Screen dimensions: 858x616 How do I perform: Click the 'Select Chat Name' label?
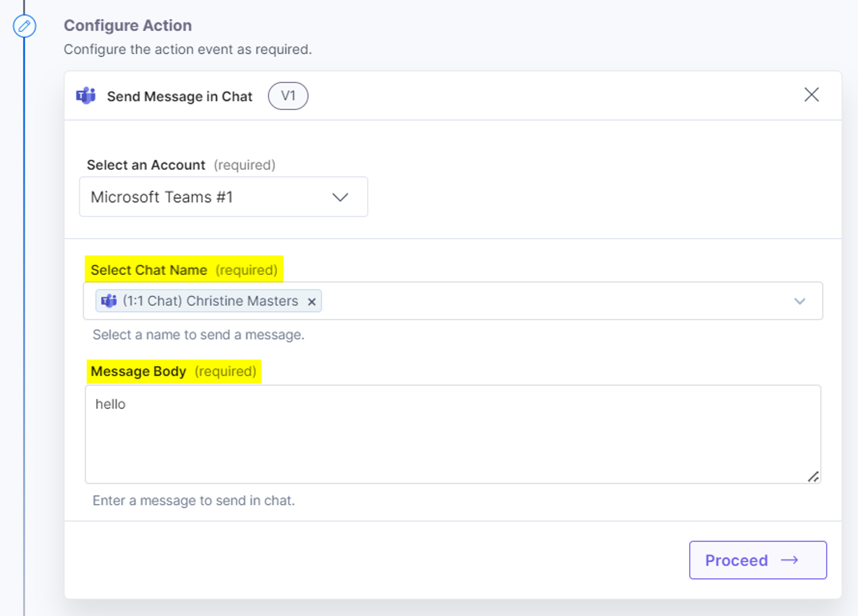point(149,270)
